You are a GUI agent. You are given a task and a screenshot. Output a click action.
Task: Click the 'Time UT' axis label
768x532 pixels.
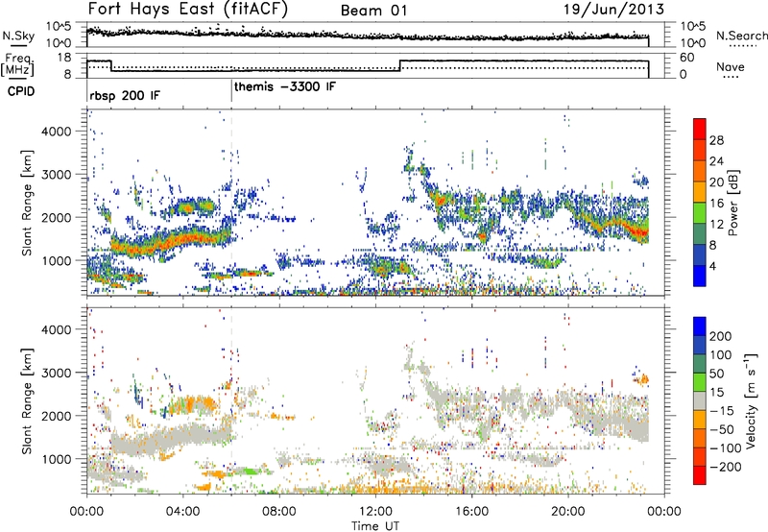click(375, 526)
